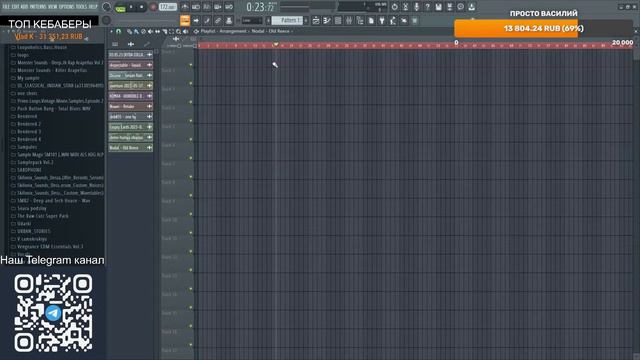Toggle loop recording icon
The height and width of the screenshot is (360, 640).
click(229, 7)
